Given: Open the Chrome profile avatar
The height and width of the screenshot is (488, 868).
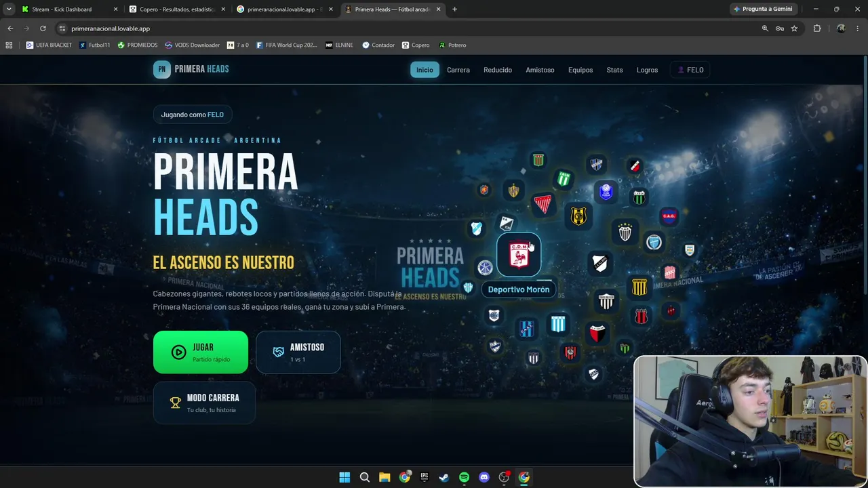Looking at the screenshot, I should tap(841, 28).
